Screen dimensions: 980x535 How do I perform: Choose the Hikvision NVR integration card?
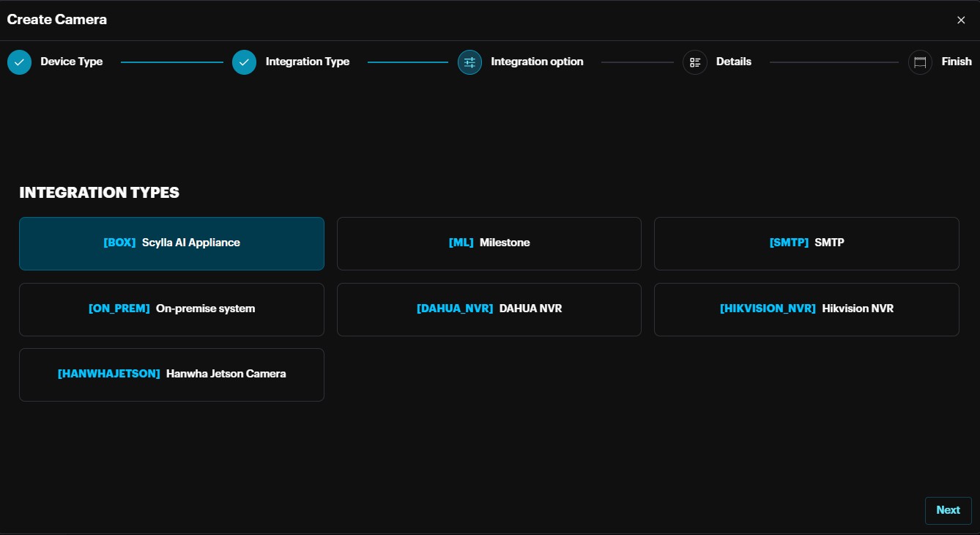(x=806, y=309)
